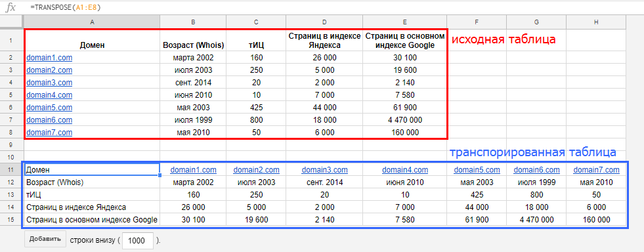Open domain2.com link in row 11
Screen dimensions: 644x252
pos(256,170)
